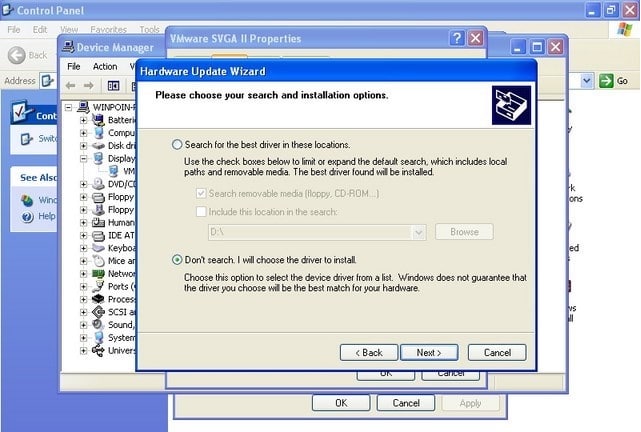
Task: Toggle 'Include this location in the search' checkbox
Action: [x=201, y=212]
